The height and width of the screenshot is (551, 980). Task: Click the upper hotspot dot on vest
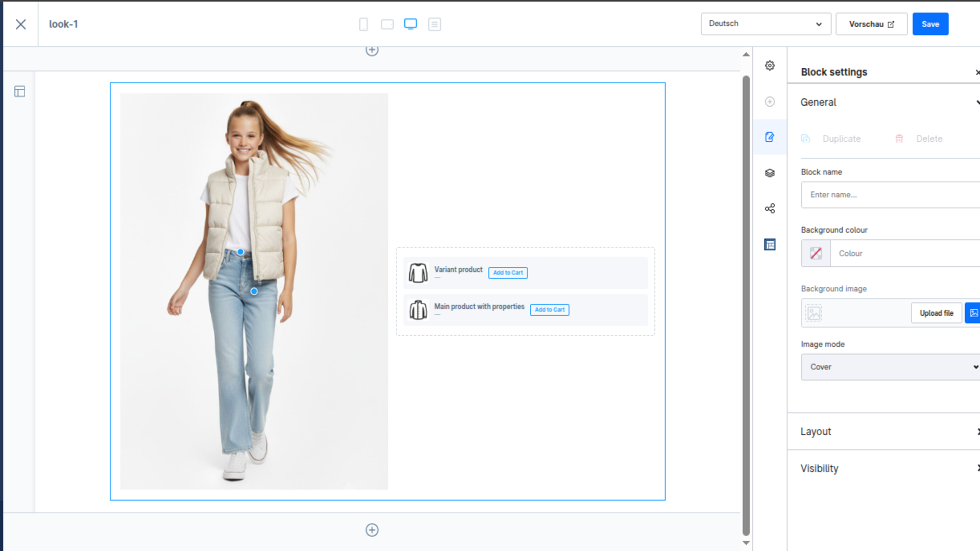point(240,252)
